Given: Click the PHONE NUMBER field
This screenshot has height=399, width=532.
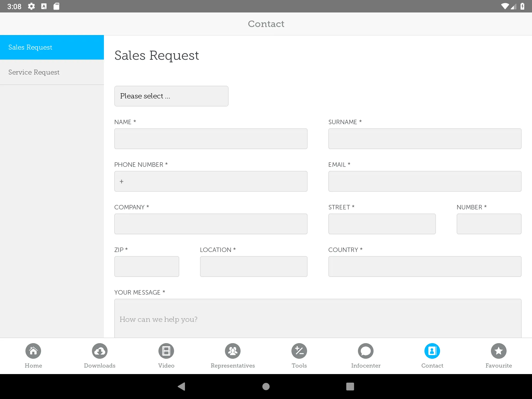Looking at the screenshot, I should [211, 181].
